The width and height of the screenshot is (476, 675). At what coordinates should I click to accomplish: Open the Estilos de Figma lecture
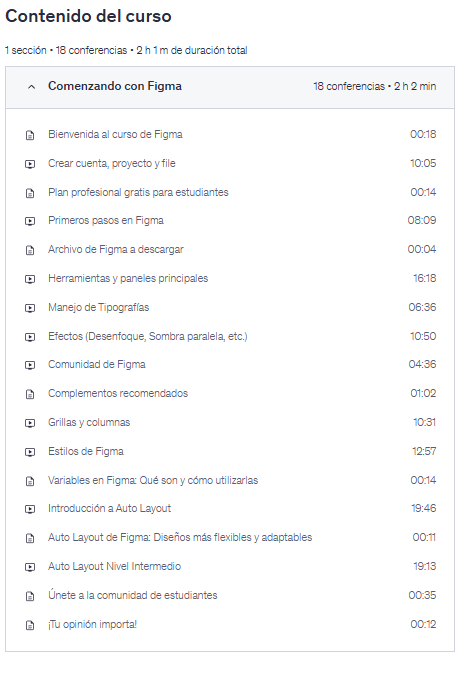[86, 451]
